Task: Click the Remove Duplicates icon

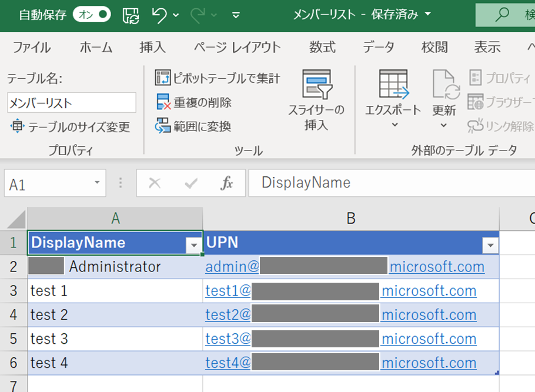Action: (163, 102)
